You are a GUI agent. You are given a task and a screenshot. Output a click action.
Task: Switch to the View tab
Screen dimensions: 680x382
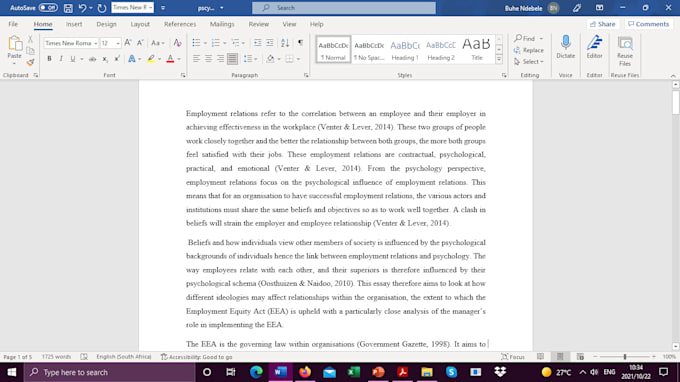pyautogui.click(x=289, y=24)
